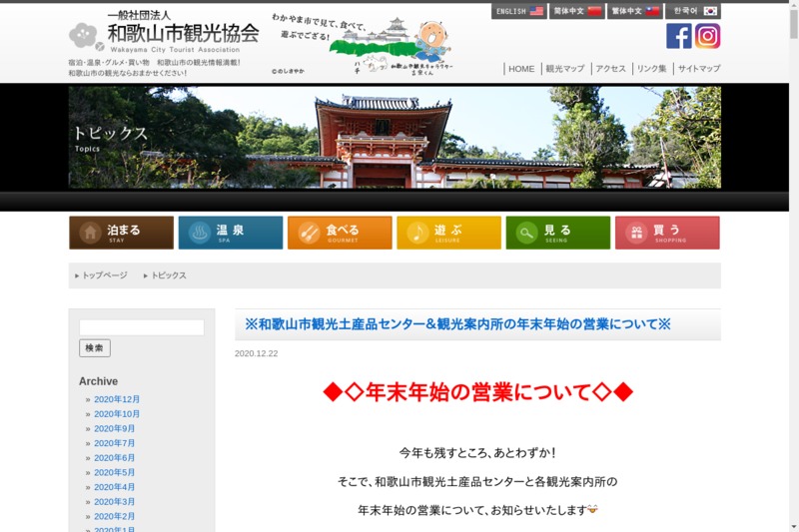Open the 買う SHOPPING category
The height and width of the screenshot is (532, 799).
tap(666, 233)
